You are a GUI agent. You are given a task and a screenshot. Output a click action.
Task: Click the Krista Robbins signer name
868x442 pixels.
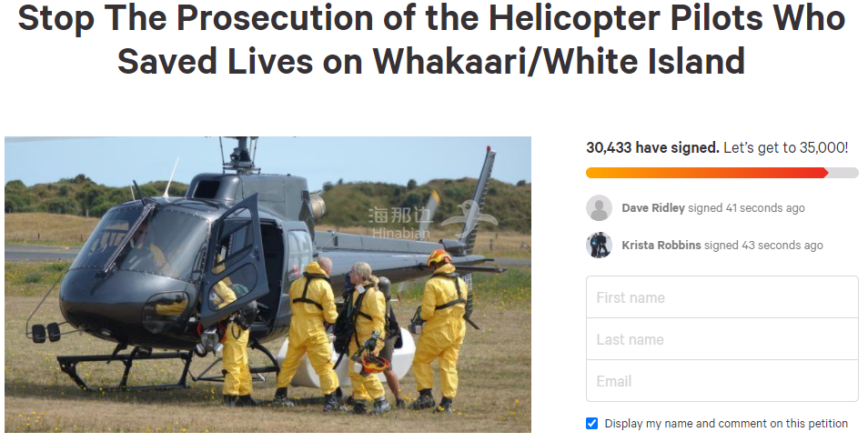[x=661, y=245]
